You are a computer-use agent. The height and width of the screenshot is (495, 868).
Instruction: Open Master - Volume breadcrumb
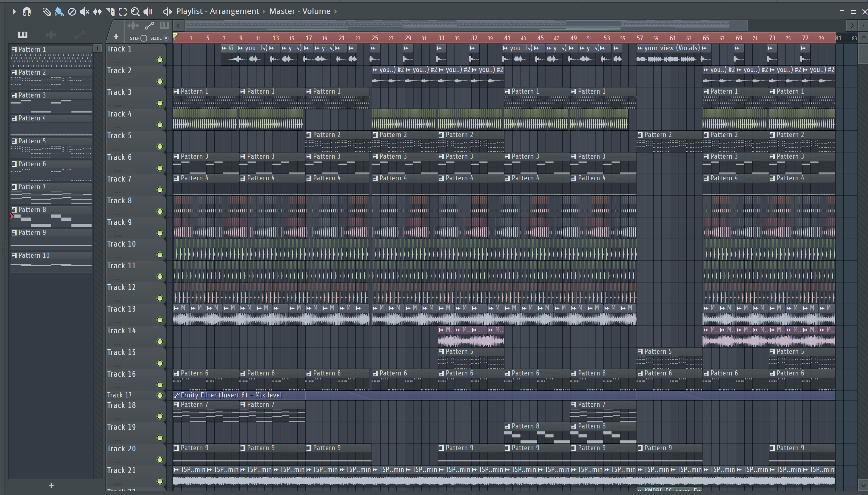(300, 11)
